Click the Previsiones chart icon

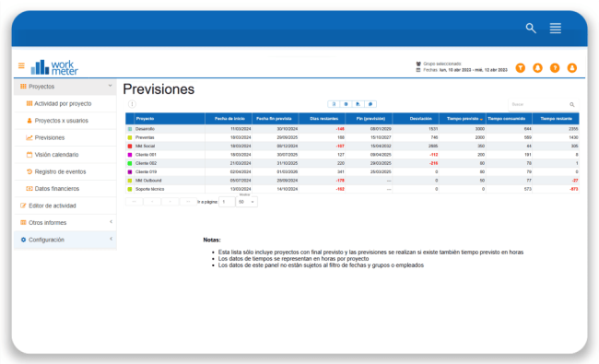coord(29,137)
